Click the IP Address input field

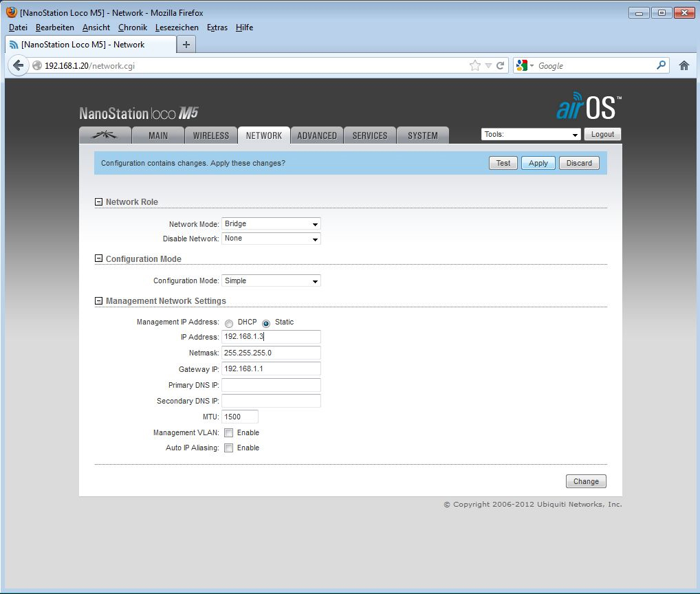[271, 336]
